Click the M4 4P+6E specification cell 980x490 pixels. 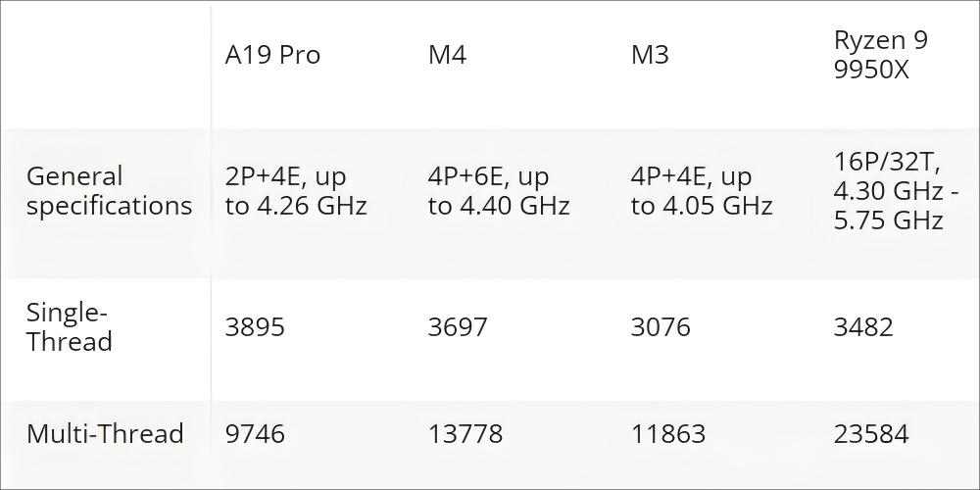point(499,191)
